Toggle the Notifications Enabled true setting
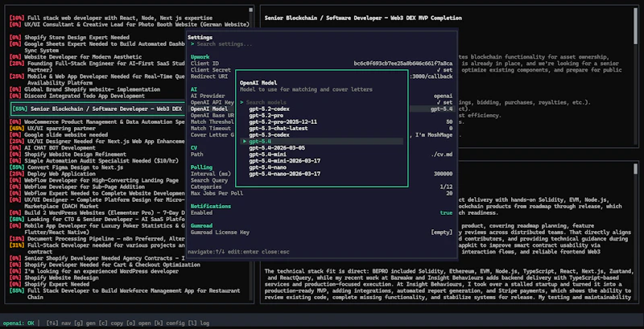This screenshot has width=644, height=329. 321,213
